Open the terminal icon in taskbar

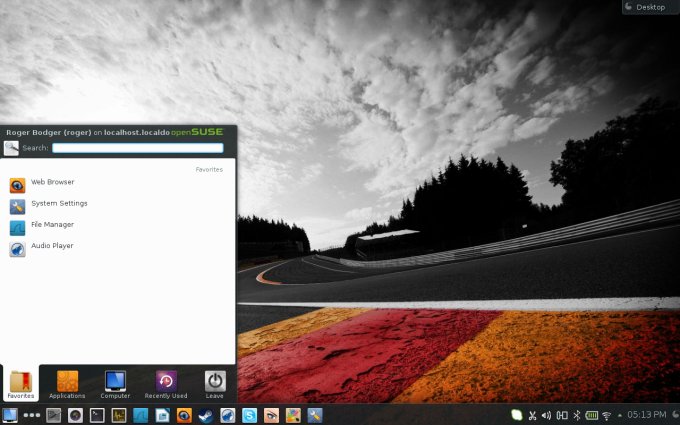(97, 415)
